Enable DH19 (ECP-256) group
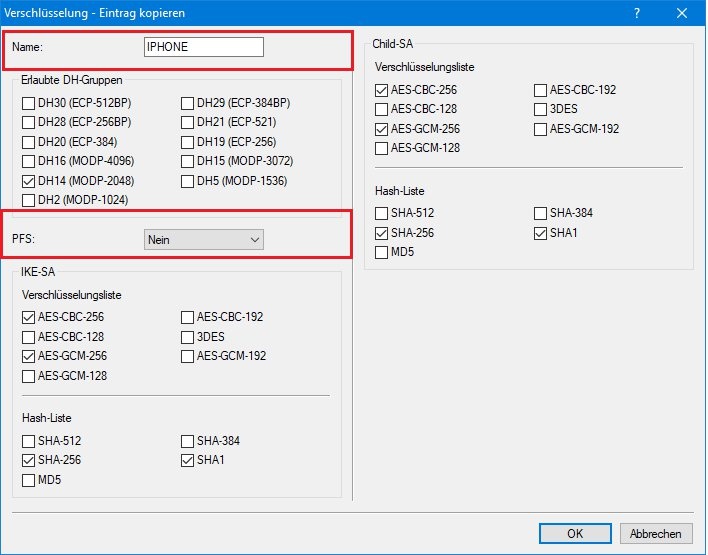 pyautogui.click(x=189, y=141)
